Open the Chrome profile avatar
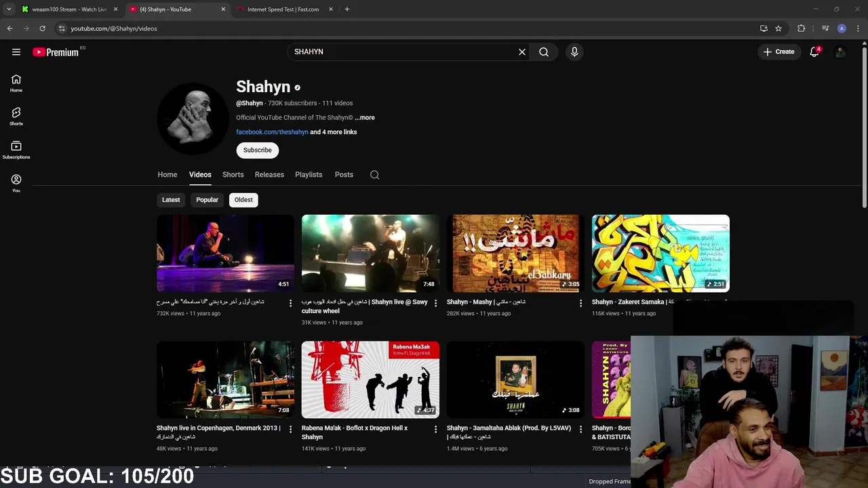Screen dimensions: 868x488 coord(842,28)
